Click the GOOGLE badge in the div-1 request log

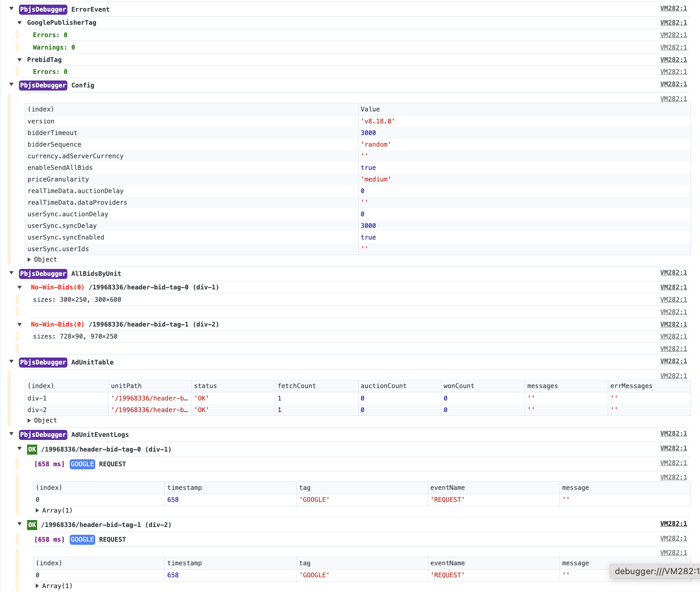(x=82, y=464)
